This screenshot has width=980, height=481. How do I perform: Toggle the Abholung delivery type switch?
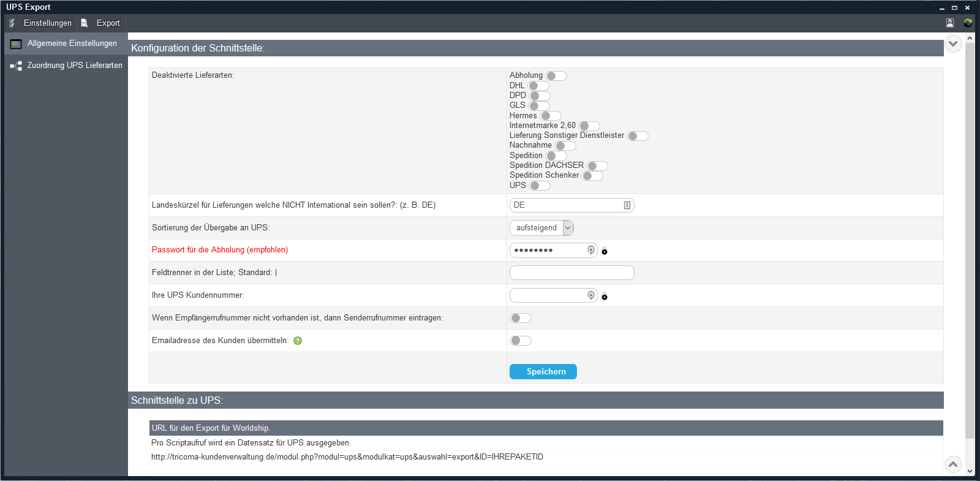pos(556,76)
